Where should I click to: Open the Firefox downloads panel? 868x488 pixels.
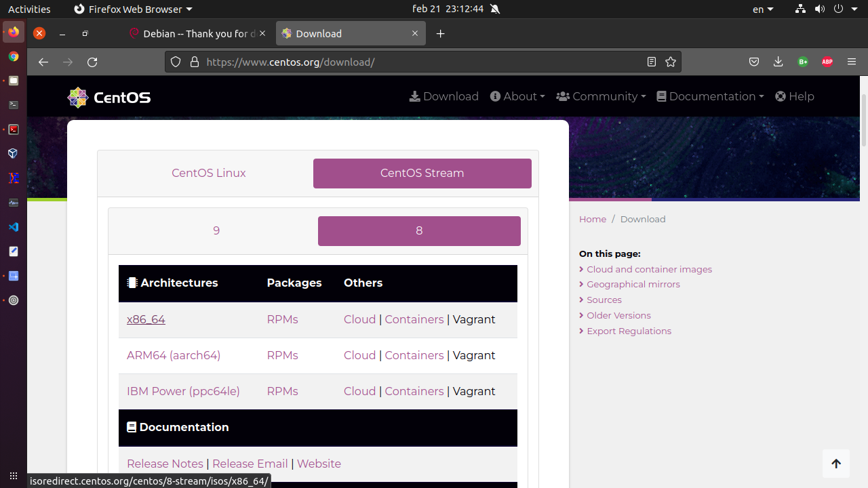pyautogui.click(x=778, y=62)
